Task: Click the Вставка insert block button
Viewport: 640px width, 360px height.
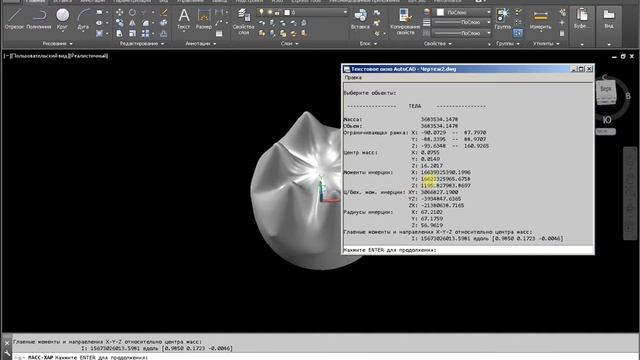Action: click(360, 19)
